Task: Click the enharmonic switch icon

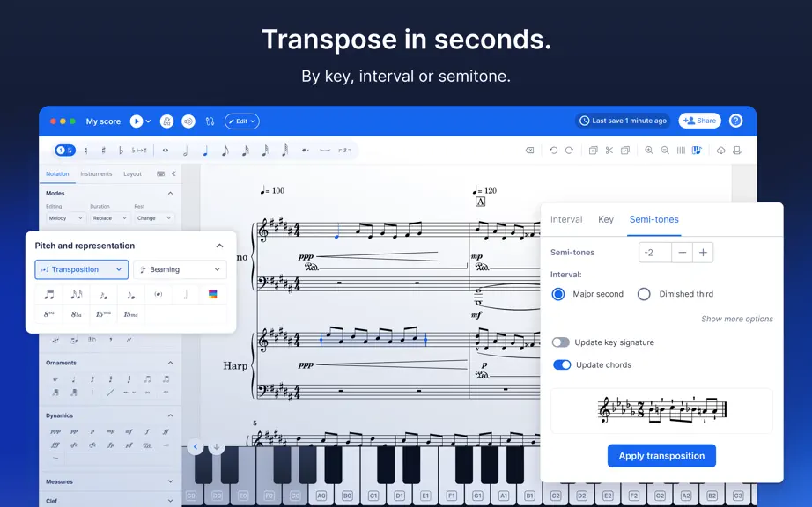Action: [x=139, y=150]
